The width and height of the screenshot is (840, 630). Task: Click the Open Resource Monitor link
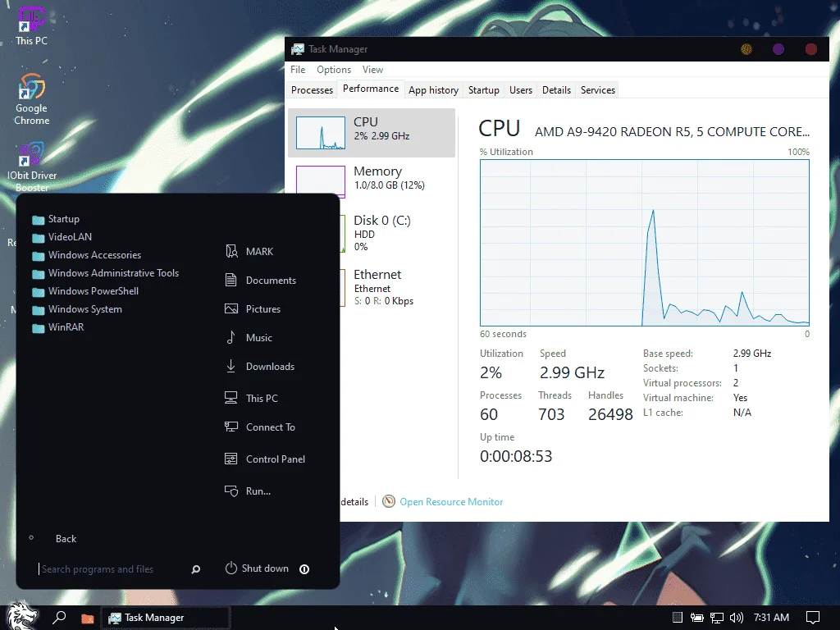(x=451, y=502)
